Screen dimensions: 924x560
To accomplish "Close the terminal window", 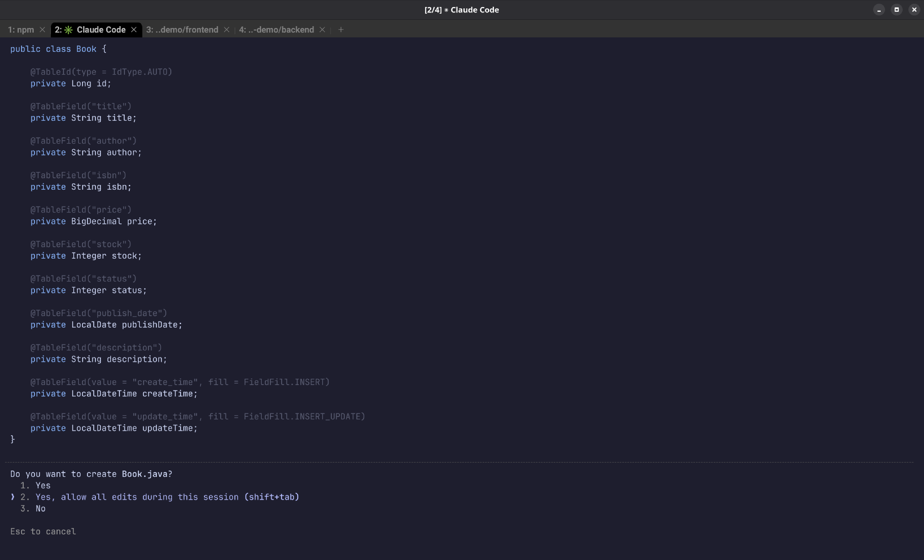I will click(x=914, y=10).
